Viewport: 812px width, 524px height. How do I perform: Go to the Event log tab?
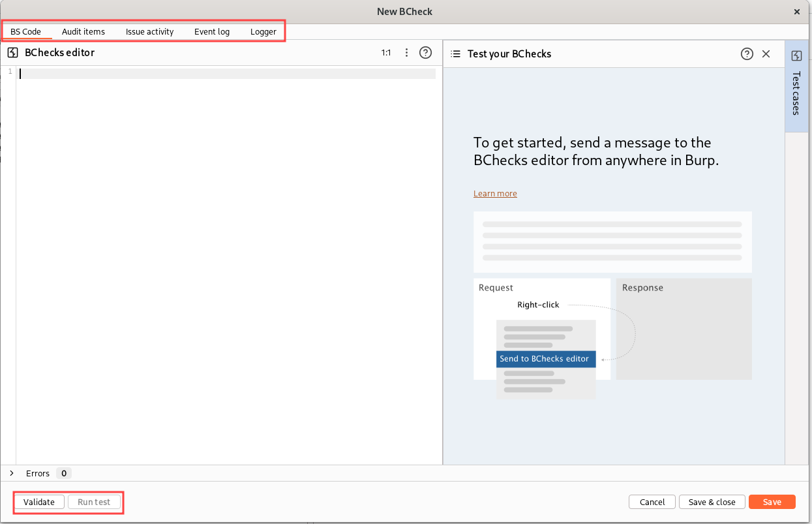pos(212,31)
